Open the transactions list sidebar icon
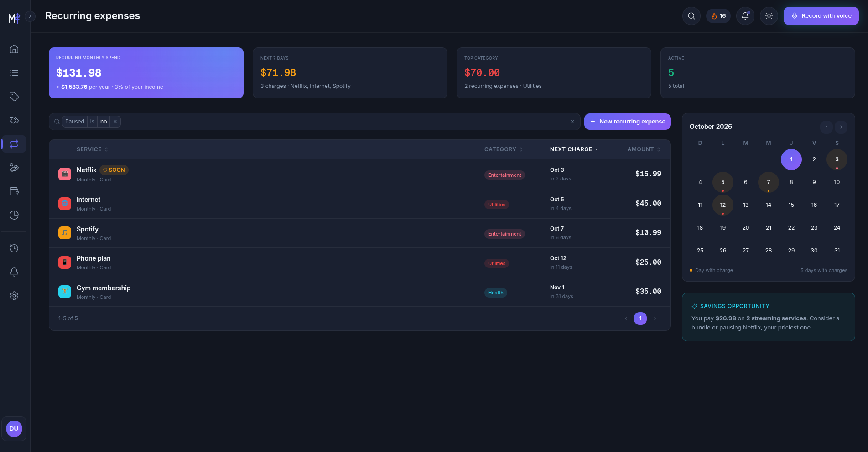This screenshot has width=868, height=452. [14, 73]
